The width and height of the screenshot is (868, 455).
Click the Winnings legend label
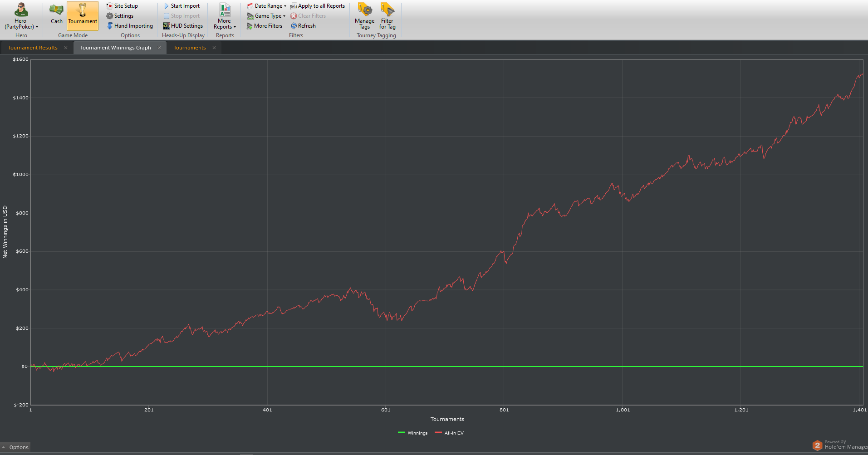click(417, 433)
